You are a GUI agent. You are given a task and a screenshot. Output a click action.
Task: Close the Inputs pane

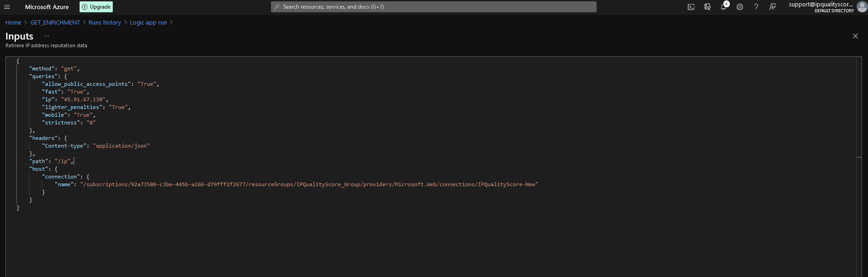pyautogui.click(x=855, y=36)
